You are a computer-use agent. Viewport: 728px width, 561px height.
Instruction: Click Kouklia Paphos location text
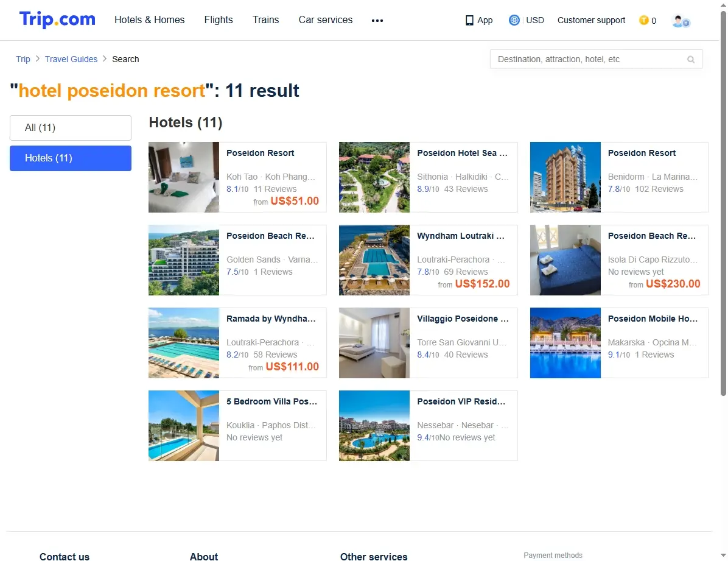pos(271,425)
